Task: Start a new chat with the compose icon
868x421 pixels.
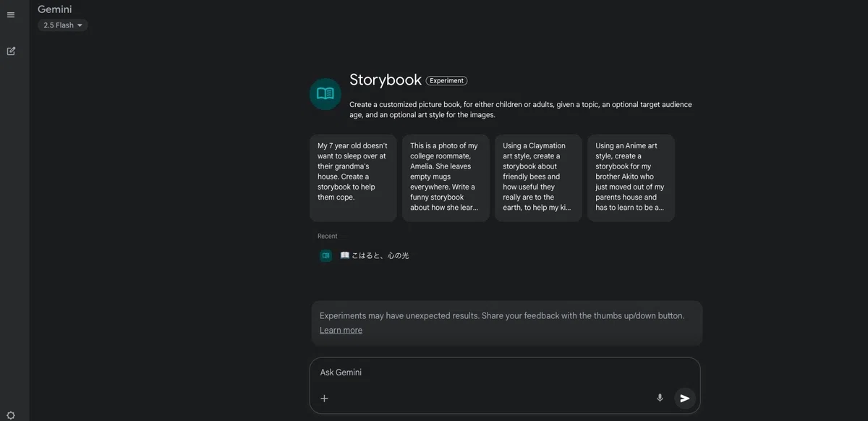Action: coord(11,51)
